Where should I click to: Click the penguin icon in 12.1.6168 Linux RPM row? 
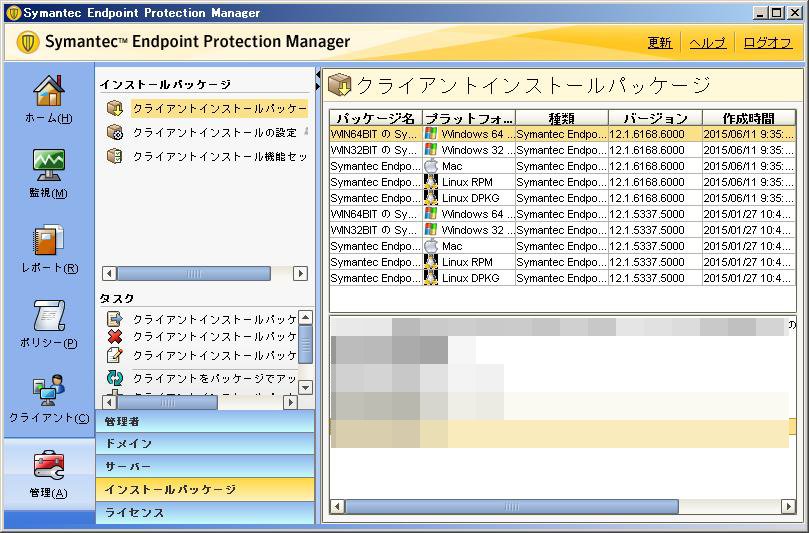pos(430,182)
